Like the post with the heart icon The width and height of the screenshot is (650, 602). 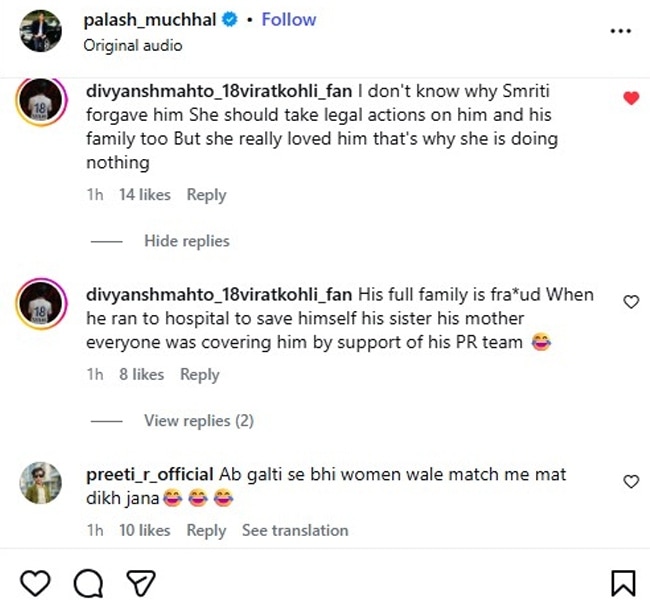click(36, 582)
